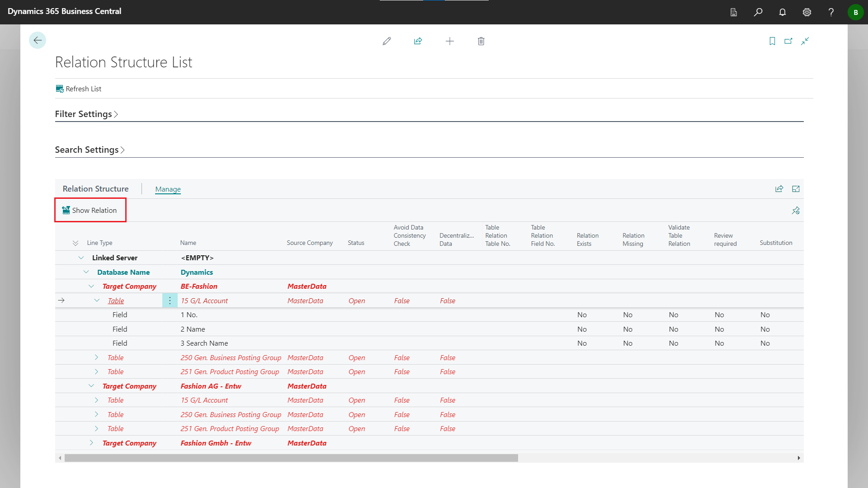The image size is (868, 488).
Task: Open the help question mark
Action: 831,12
